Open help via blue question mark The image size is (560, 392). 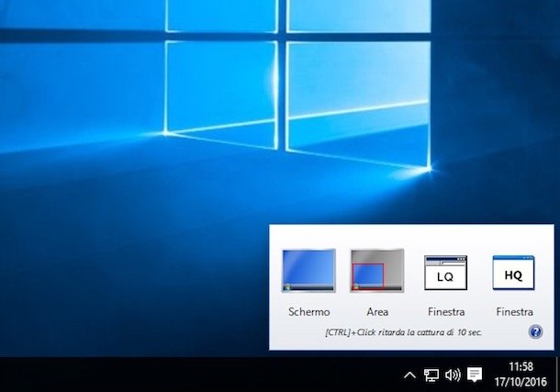coord(535,331)
